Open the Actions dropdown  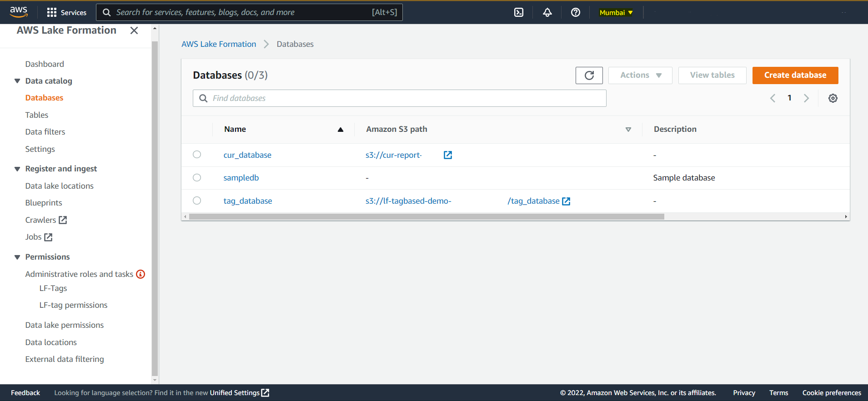click(x=640, y=75)
